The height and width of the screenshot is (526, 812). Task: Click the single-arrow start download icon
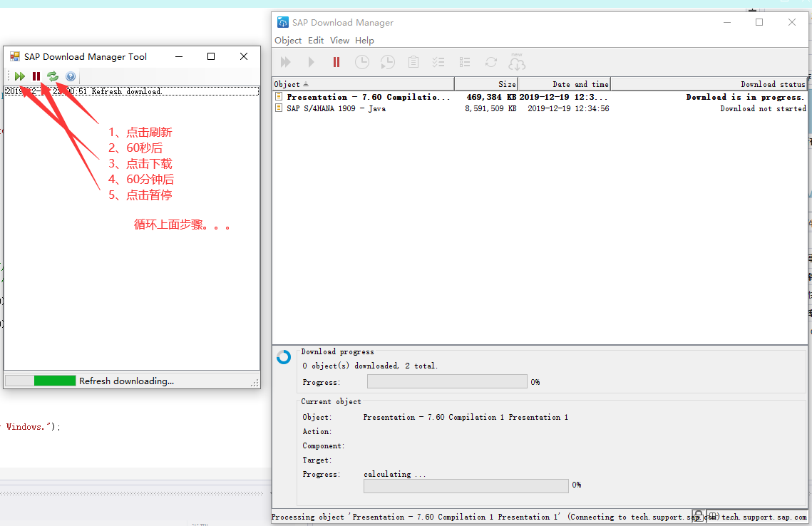(x=311, y=62)
